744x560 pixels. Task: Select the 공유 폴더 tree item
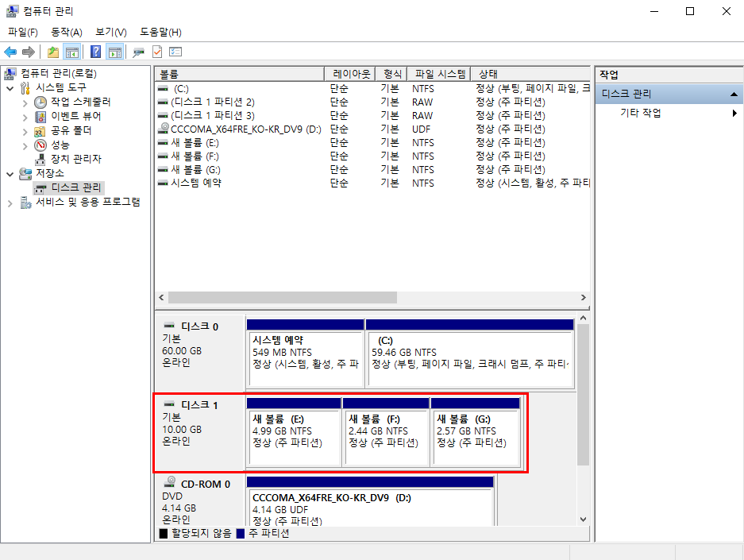pos(71,130)
